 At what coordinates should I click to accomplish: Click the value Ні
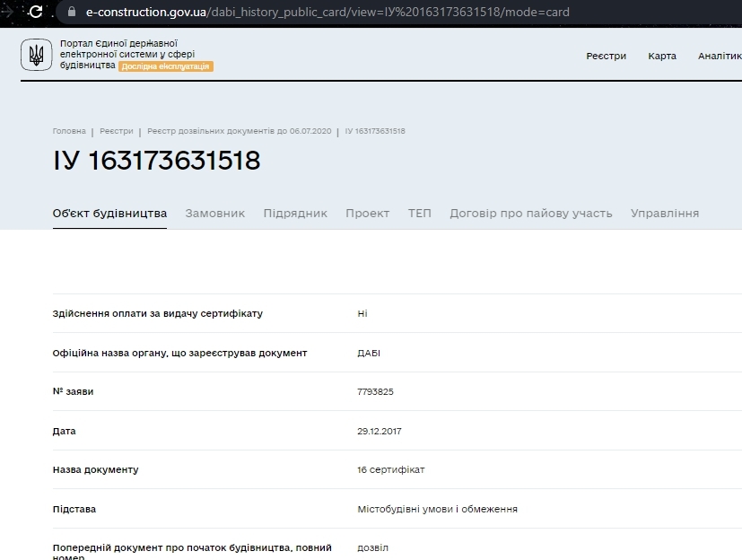362,313
